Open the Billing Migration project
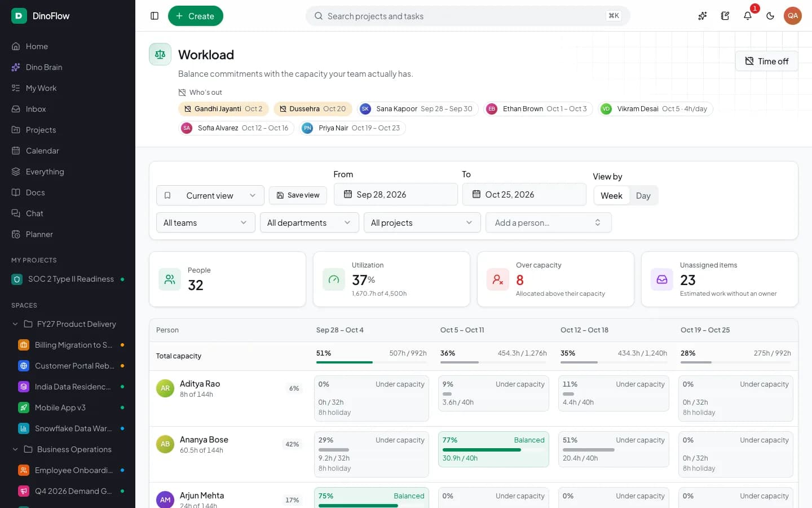This screenshot has height=508, width=812. click(68, 345)
